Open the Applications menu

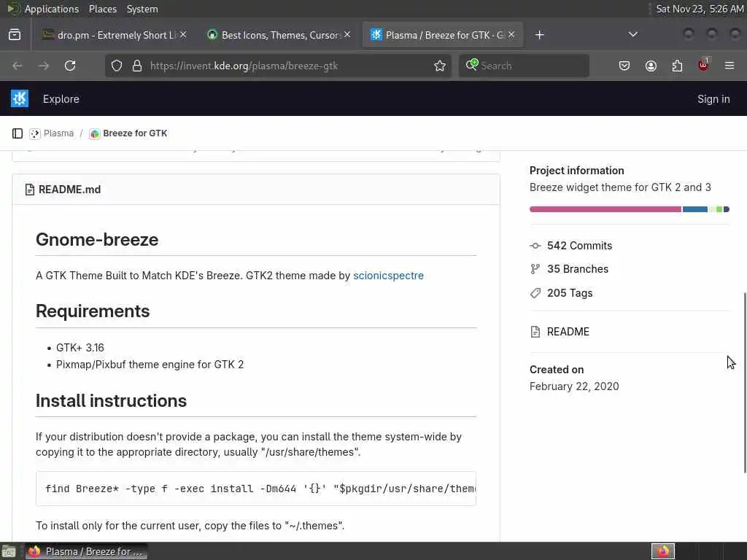click(52, 9)
